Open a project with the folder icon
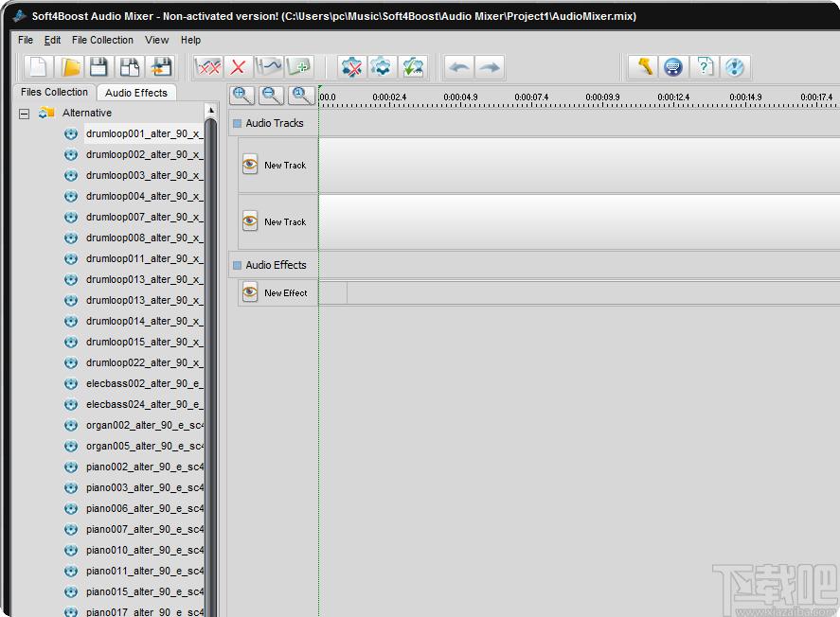Screen dimensions: 840x617 pos(69,67)
